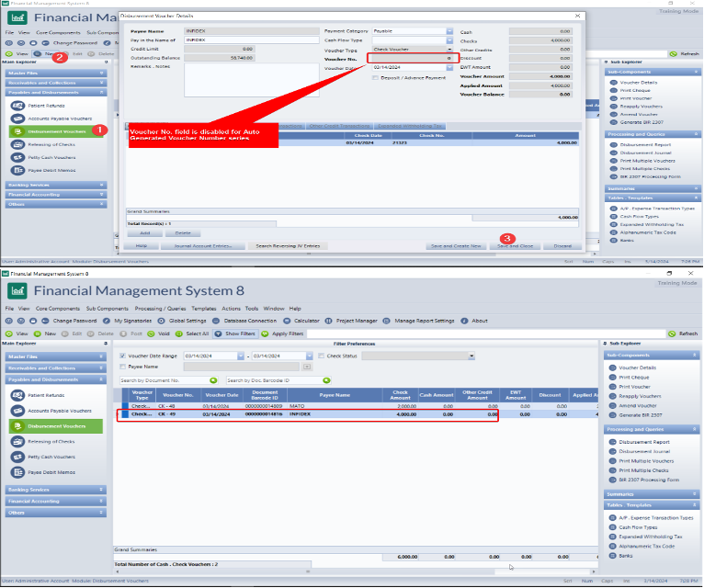Open the Payment Category dropdown
704x588 pixels.
[x=450, y=31]
